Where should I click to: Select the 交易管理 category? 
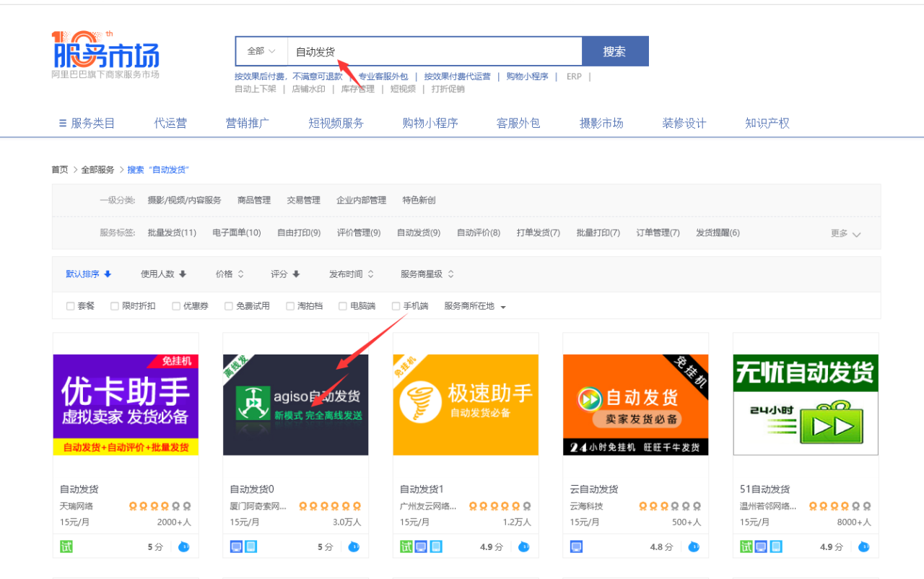tap(303, 200)
